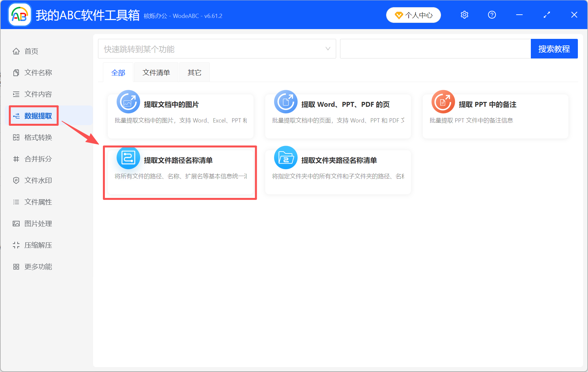Viewport: 588px width, 372px height.
Task: Click the 提取 PPT 中的备注 orange icon
Action: click(x=443, y=102)
